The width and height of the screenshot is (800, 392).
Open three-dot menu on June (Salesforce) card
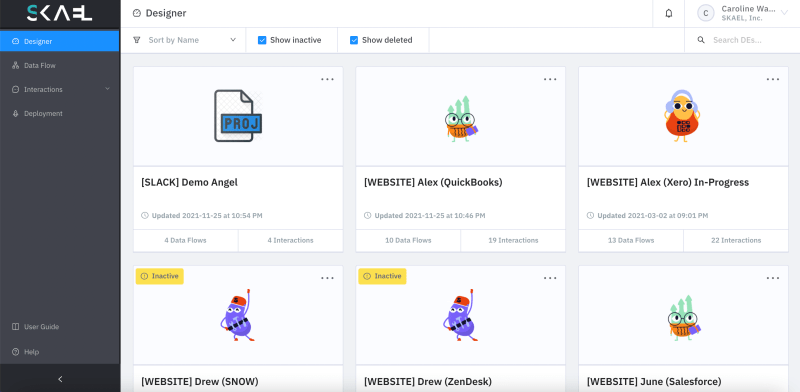click(x=772, y=278)
